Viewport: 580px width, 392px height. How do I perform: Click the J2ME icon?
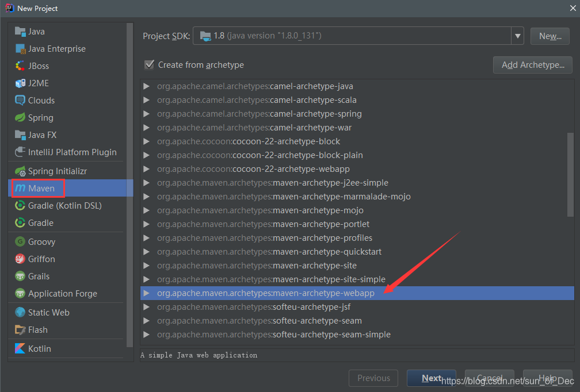(20, 83)
